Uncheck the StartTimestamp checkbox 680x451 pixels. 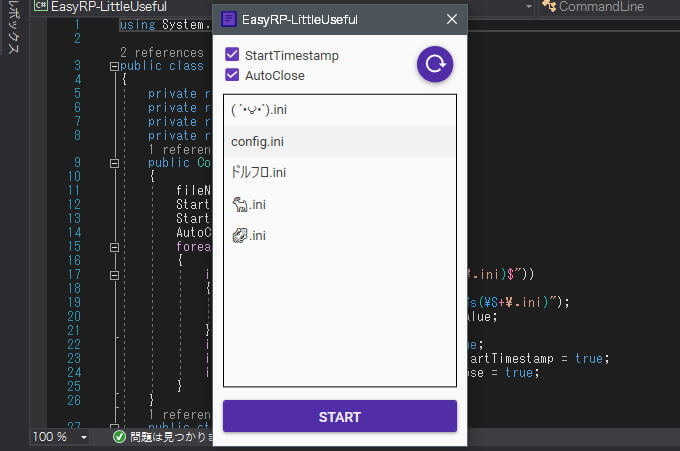(x=232, y=55)
